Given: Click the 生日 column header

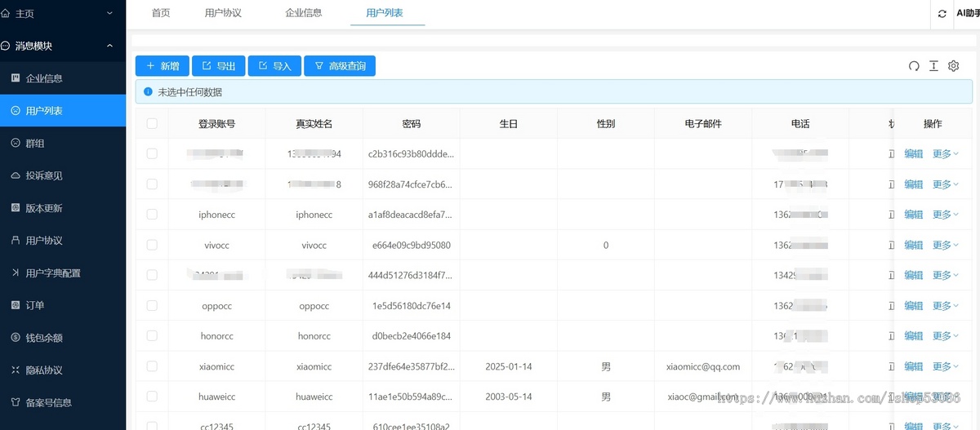Looking at the screenshot, I should pos(509,124).
